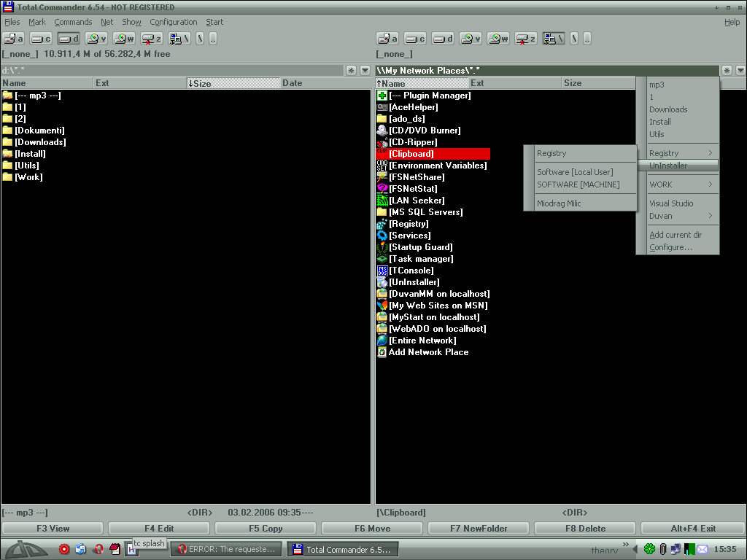Open the Configuration menu

(x=174, y=22)
